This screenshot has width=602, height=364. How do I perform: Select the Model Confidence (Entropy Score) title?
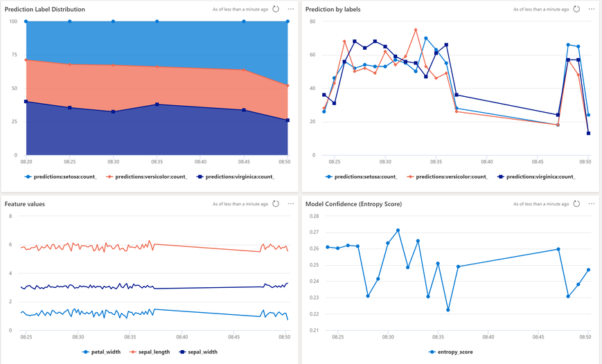tap(353, 204)
